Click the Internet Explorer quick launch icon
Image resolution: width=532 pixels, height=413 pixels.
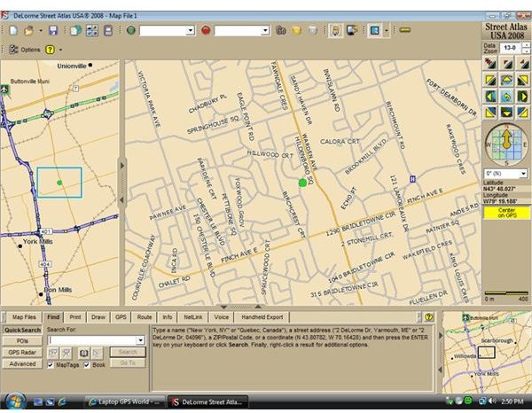tap(62, 402)
